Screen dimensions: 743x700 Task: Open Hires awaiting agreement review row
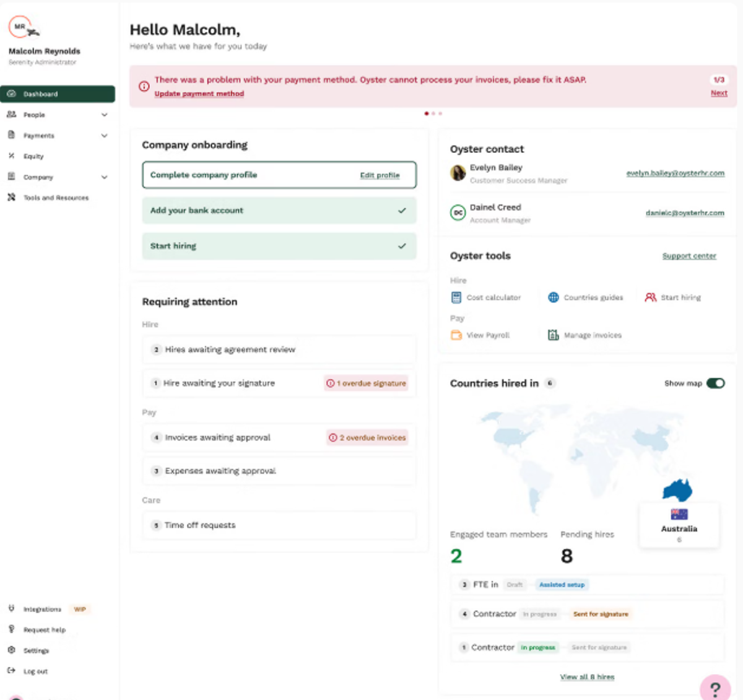click(x=279, y=349)
